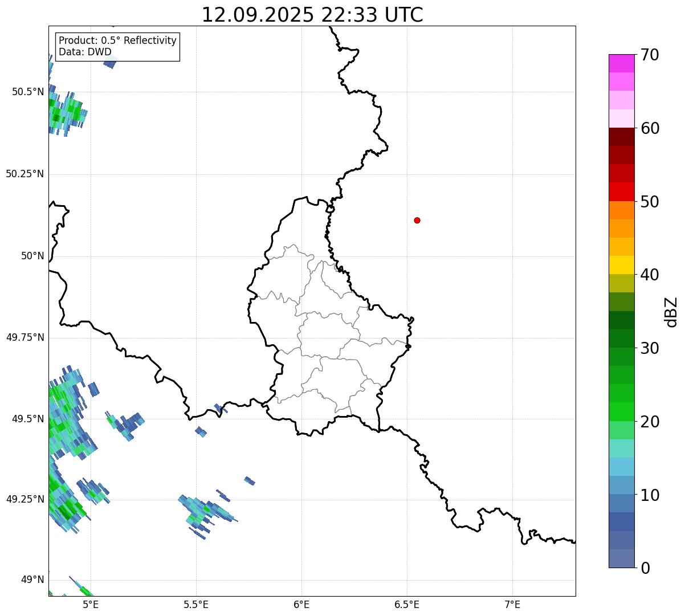This screenshot has width=685, height=616.
Task: Click the longitude label '5°E'
Action: (x=91, y=604)
